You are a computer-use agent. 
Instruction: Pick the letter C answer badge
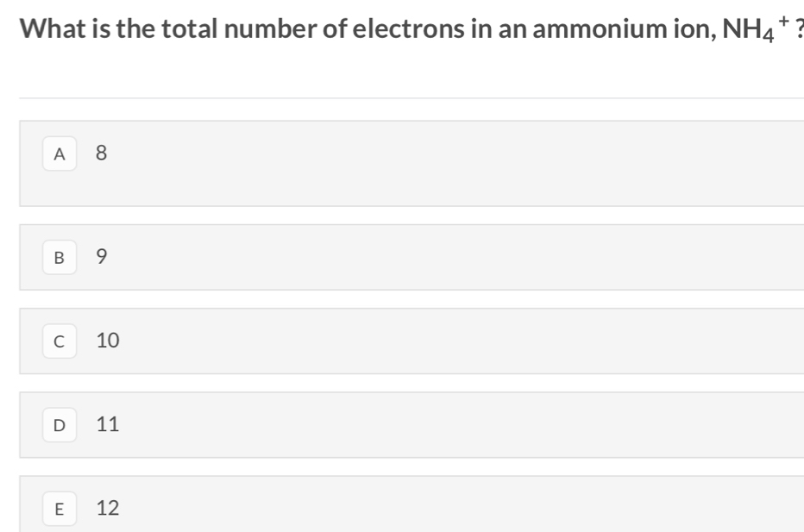[x=60, y=341]
